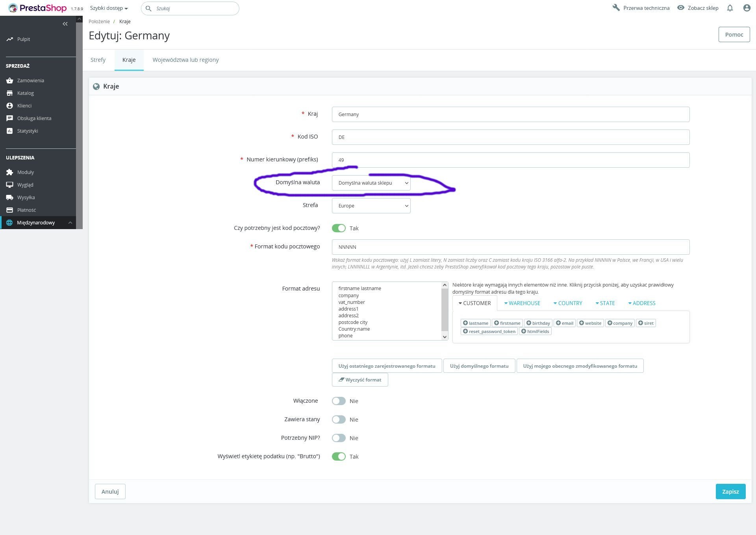Viewport: 756px width, 535px height.
Task: Click the Zamówienia basket icon
Action: tap(10, 80)
